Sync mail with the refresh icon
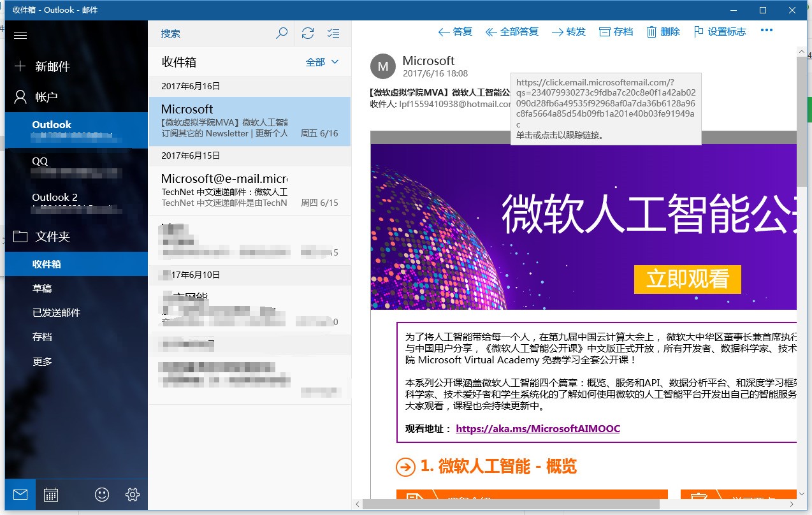Image resolution: width=812 pixels, height=515 pixels. pos(307,33)
